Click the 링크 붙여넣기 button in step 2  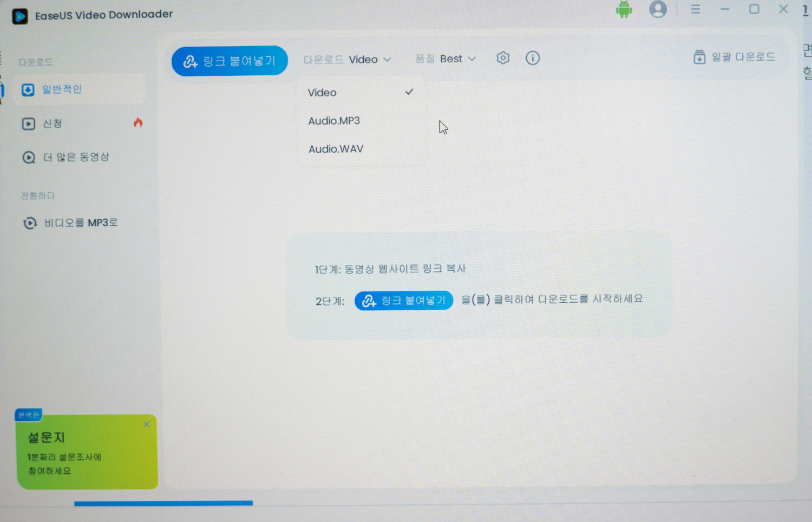pos(404,301)
